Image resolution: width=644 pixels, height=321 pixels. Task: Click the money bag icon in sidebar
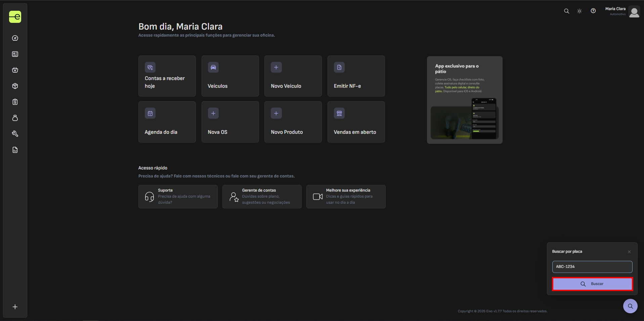tap(15, 118)
